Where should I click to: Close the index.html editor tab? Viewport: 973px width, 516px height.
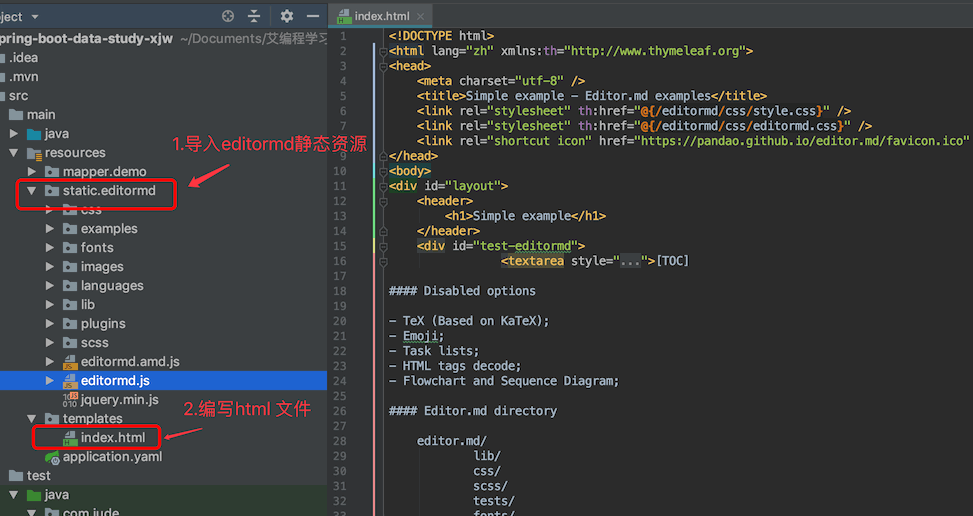421,16
